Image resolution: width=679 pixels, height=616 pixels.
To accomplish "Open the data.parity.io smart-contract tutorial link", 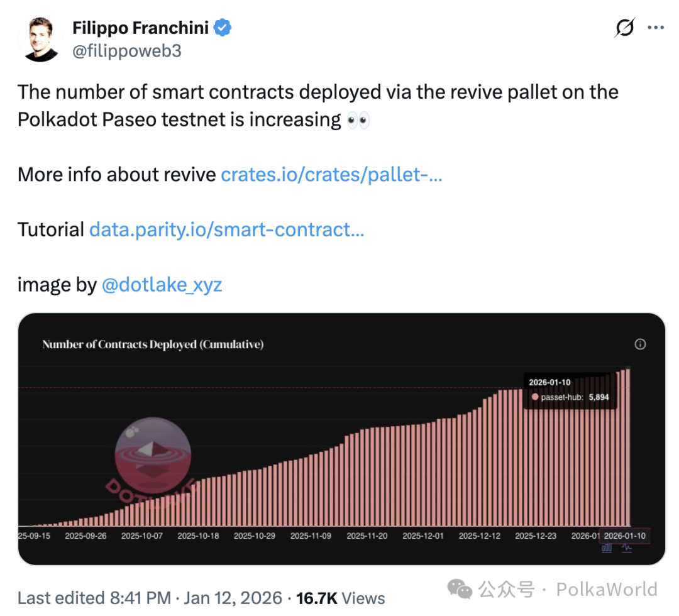I will tap(226, 229).
